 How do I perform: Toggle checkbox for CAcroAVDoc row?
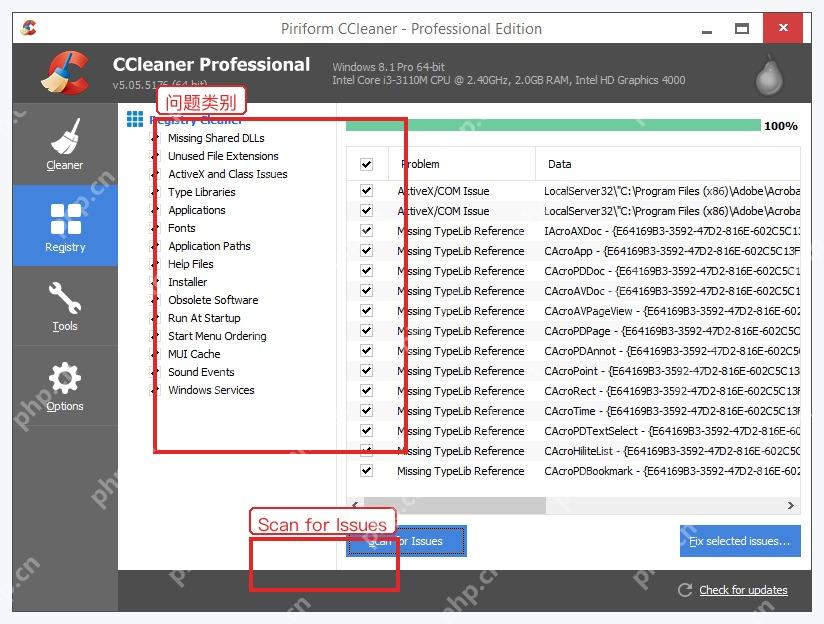[x=366, y=291]
